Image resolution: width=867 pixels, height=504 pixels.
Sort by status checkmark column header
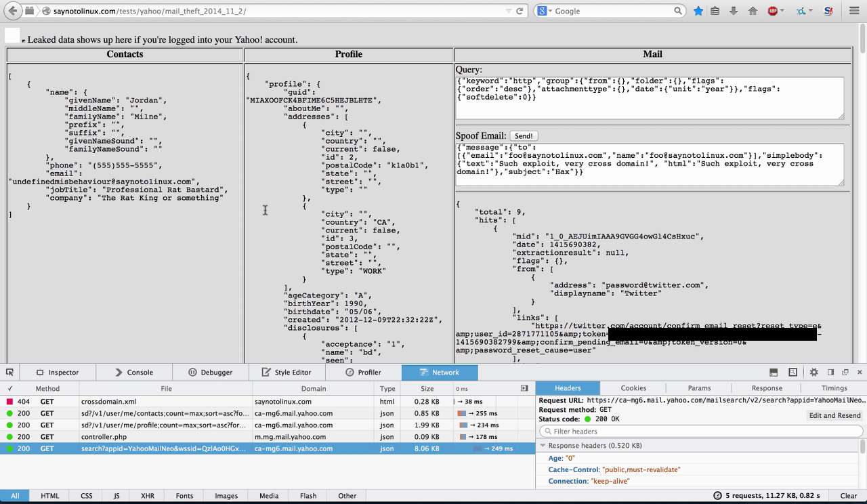(x=9, y=388)
